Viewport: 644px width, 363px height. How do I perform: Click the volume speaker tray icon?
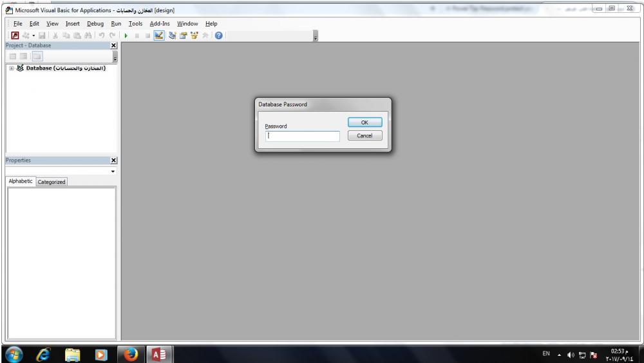pos(571,355)
